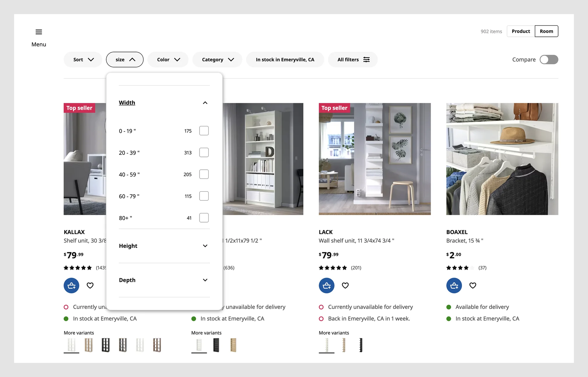The width and height of the screenshot is (588, 377).
Task: Click the (636) review count
Action: tap(229, 268)
